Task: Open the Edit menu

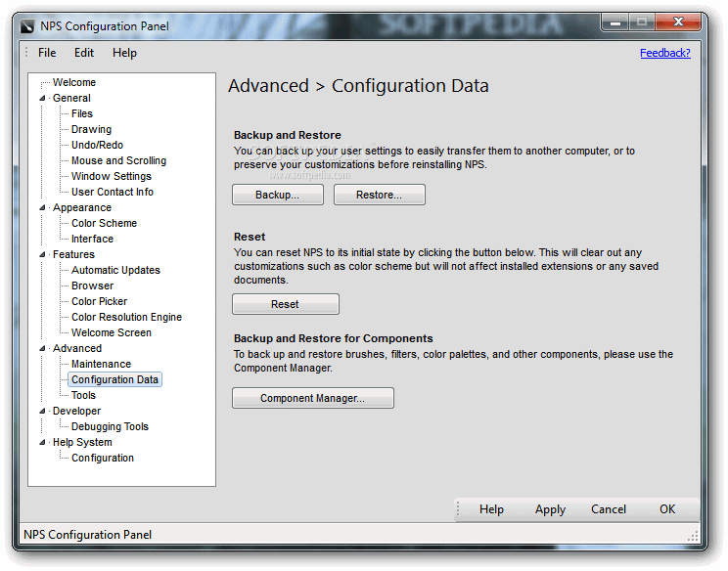Action: [84, 53]
